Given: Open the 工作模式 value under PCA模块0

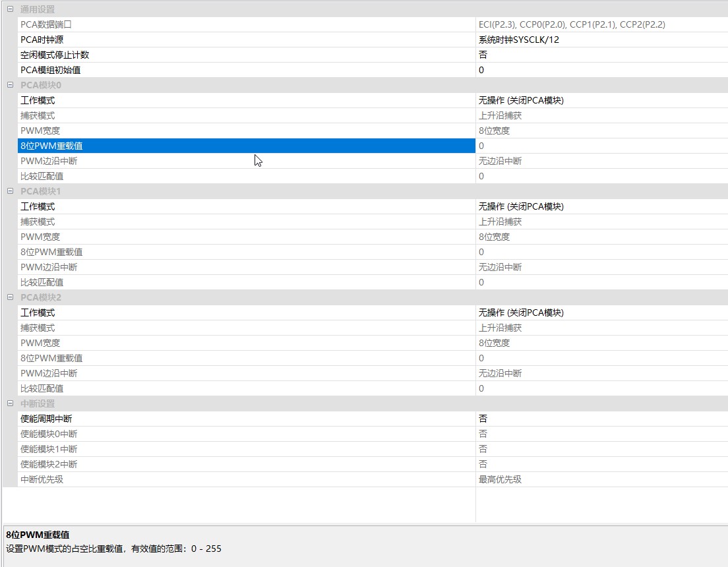Looking at the screenshot, I should click(600, 100).
